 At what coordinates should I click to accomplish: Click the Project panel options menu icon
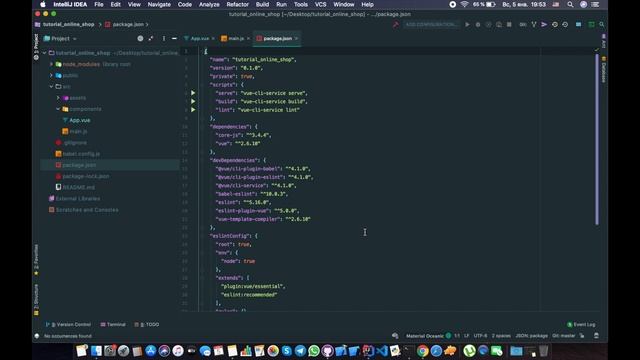(x=164, y=38)
